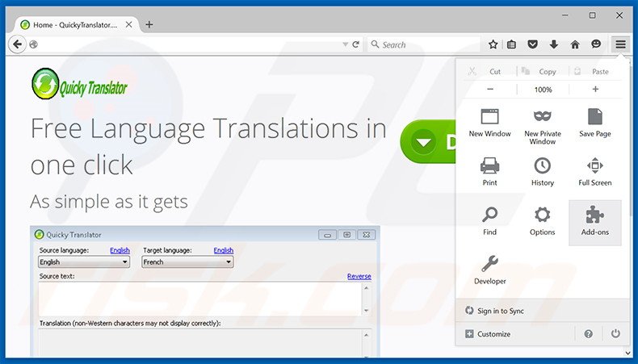The image size is (638, 364).
Task: Click the Quicky Translator logo
Action: (x=79, y=84)
